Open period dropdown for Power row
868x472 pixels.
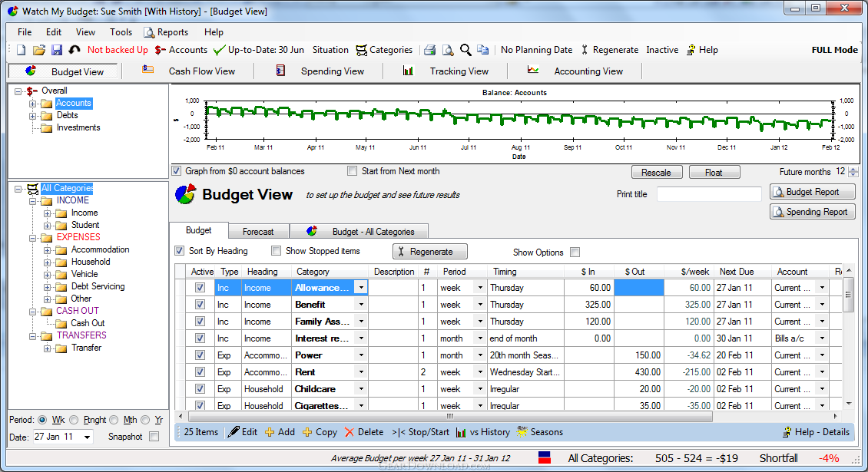[480, 355]
